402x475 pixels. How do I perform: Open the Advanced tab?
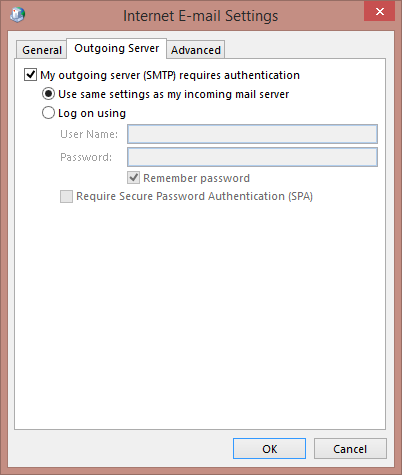point(196,50)
